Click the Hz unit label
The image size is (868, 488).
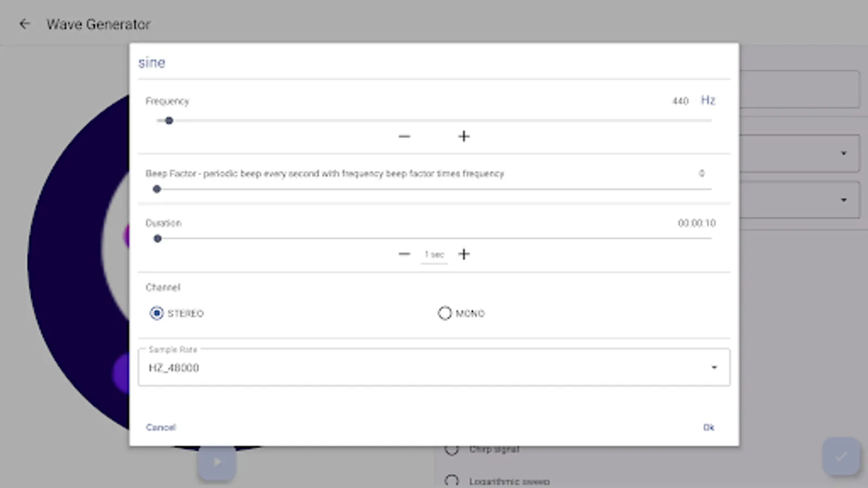pos(707,100)
